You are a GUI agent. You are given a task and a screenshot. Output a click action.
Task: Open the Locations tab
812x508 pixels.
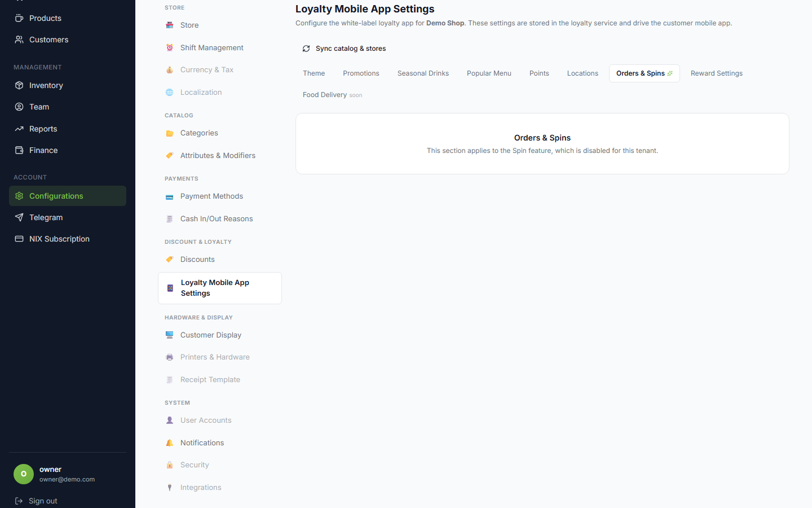[x=582, y=73]
